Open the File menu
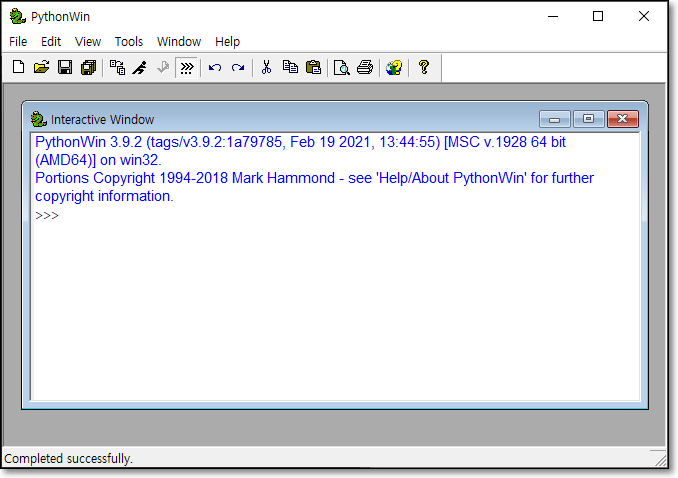 tap(18, 42)
